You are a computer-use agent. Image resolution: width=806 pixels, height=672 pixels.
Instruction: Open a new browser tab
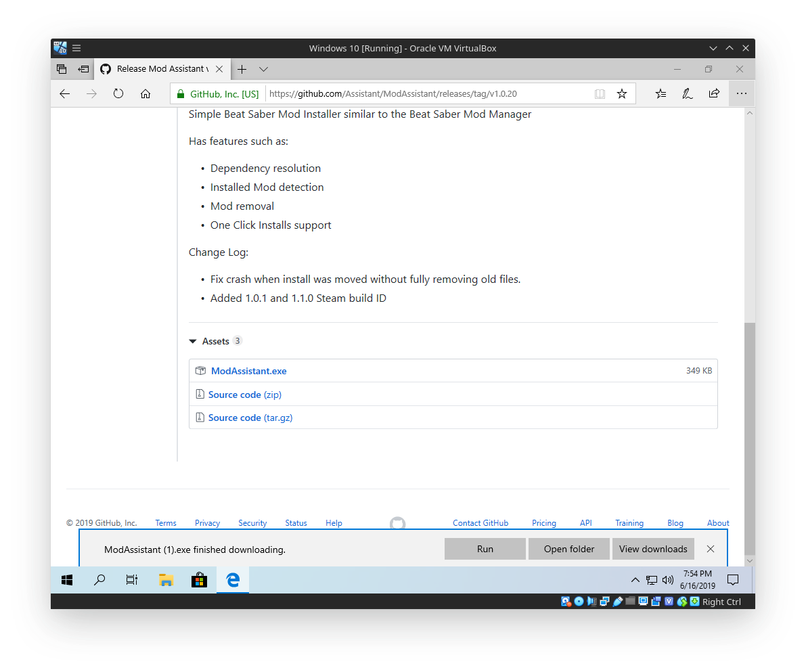tap(242, 69)
